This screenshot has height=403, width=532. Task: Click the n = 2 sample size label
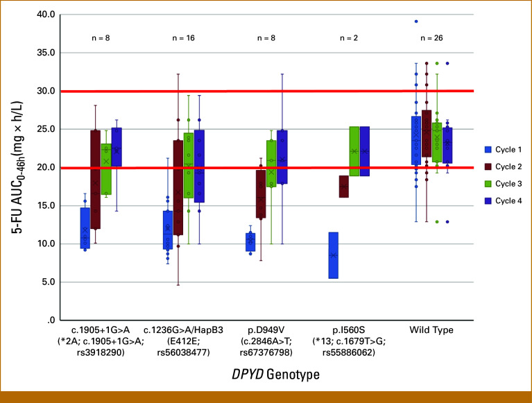pos(347,37)
